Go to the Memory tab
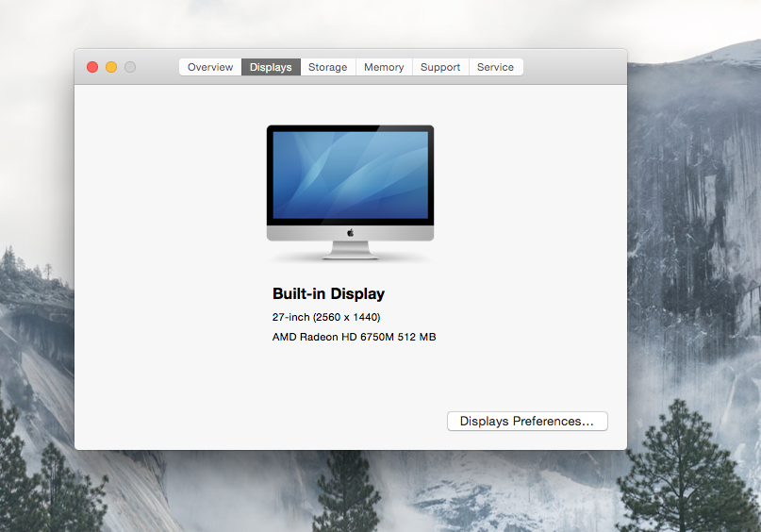The height and width of the screenshot is (532, 761). pos(384,67)
